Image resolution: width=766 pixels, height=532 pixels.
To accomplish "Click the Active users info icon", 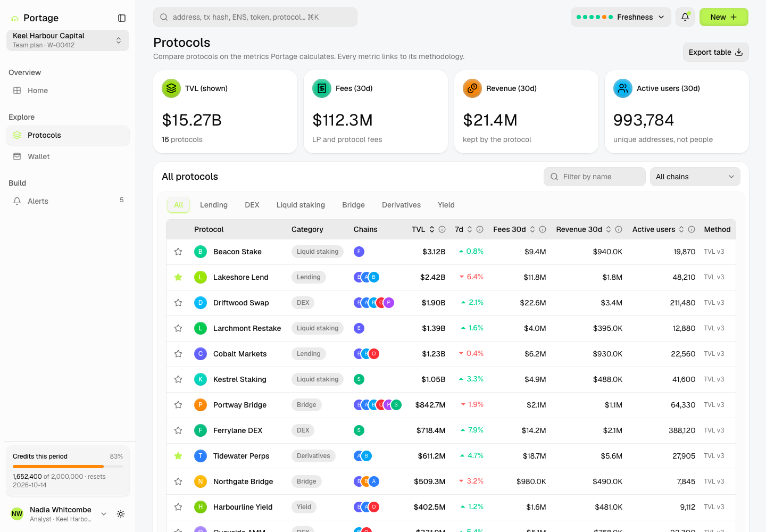I will [692, 229].
